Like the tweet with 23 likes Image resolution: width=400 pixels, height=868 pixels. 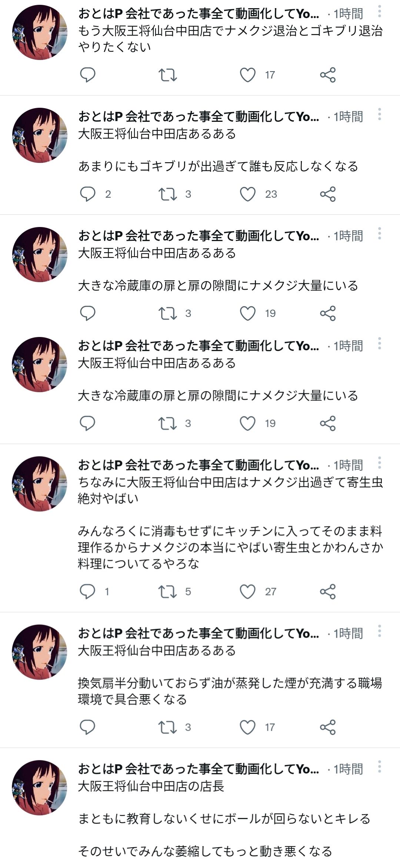point(248,194)
